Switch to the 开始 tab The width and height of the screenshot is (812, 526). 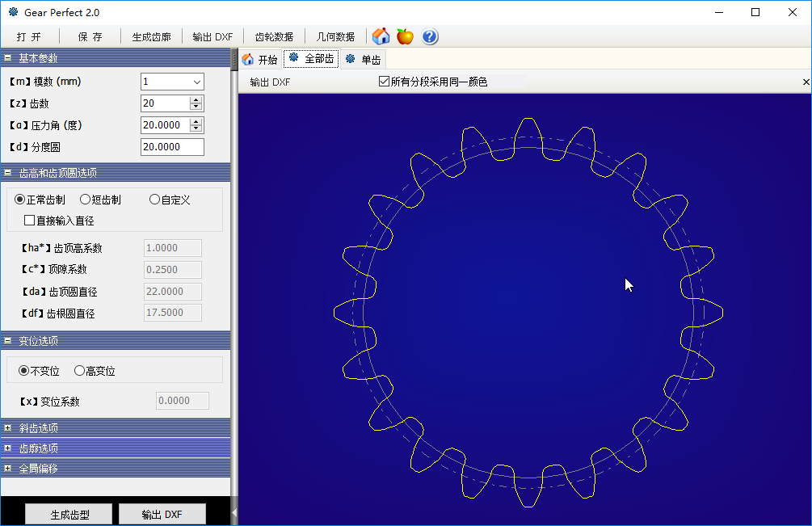(259, 60)
